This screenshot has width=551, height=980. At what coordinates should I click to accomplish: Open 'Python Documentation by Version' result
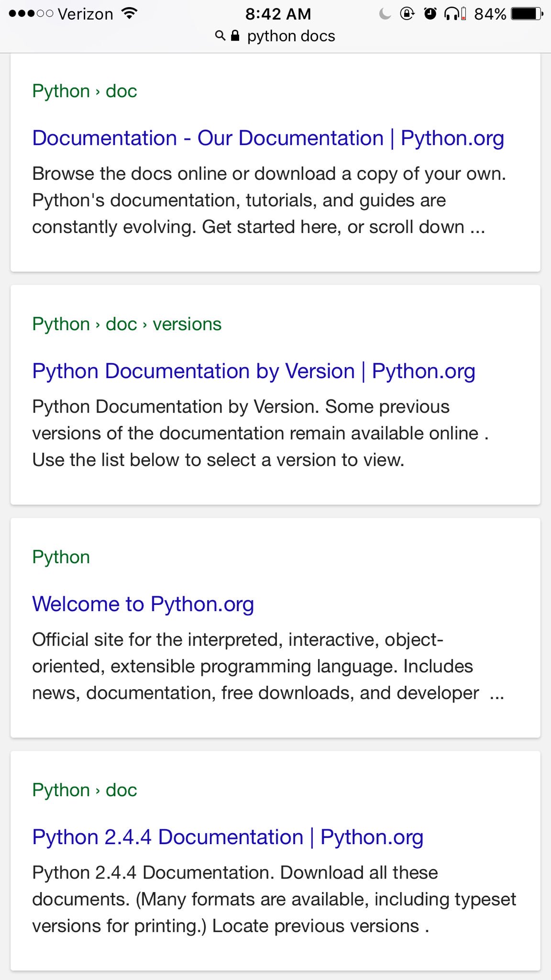[x=253, y=371]
